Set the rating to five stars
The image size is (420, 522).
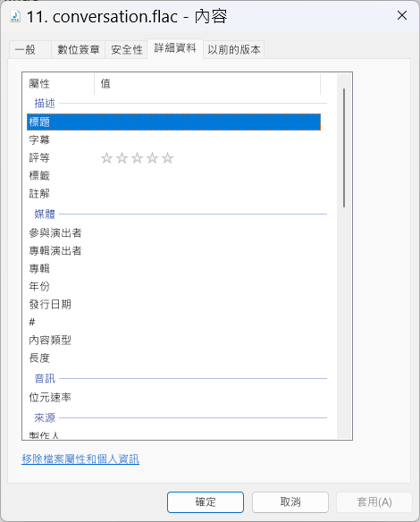(x=168, y=158)
